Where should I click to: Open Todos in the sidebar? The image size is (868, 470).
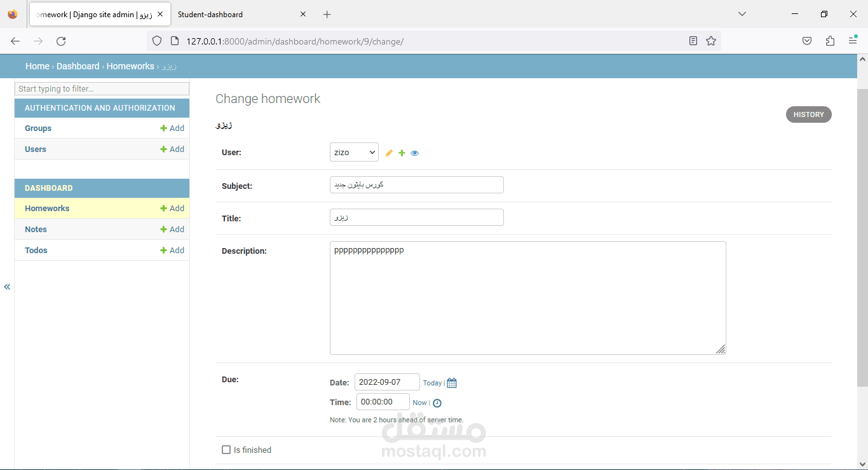click(x=36, y=251)
